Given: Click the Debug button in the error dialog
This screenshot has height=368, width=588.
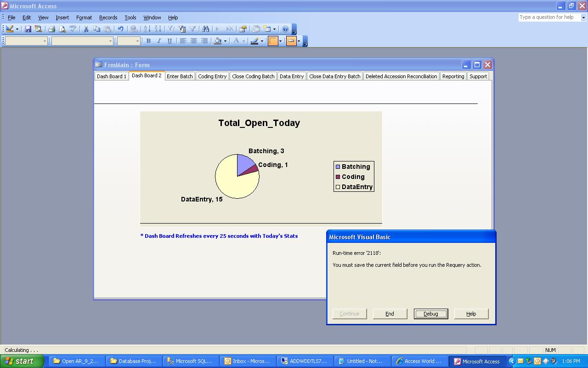Looking at the screenshot, I should (430, 314).
